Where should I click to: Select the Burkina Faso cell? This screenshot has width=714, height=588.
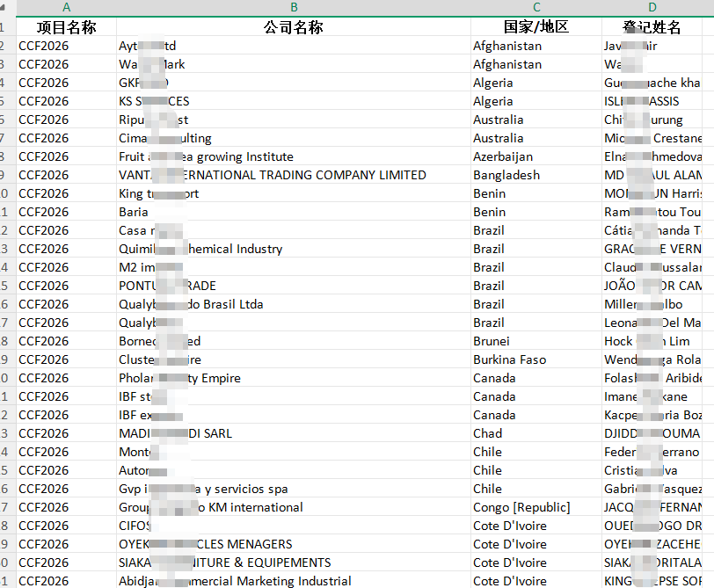pyautogui.click(x=535, y=359)
